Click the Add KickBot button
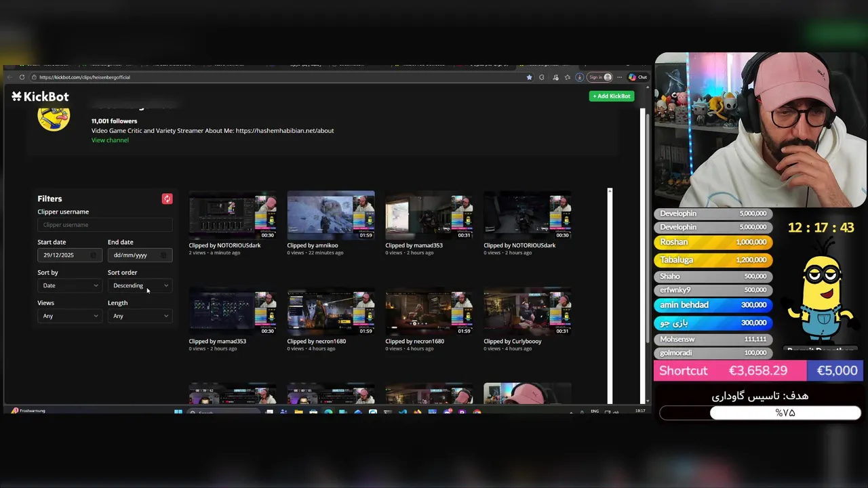The width and height of the screenshot is (868, 488). click(612, 96)
